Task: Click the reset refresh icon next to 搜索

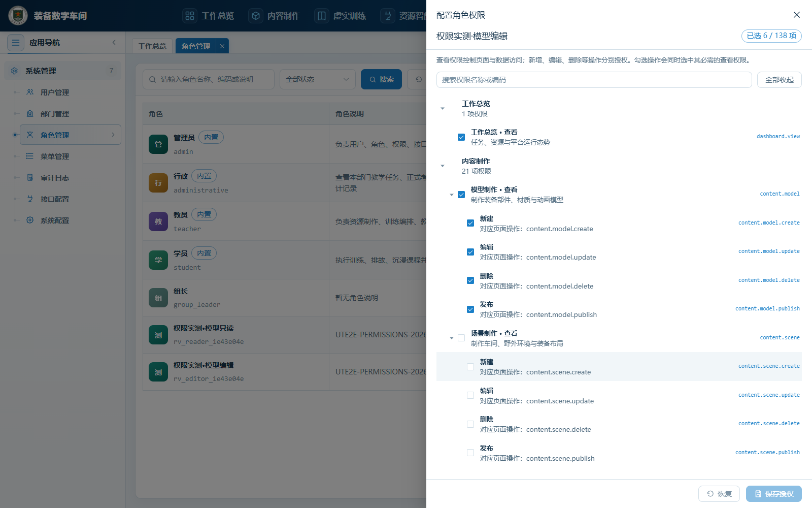Action: (x=419, y=79)
